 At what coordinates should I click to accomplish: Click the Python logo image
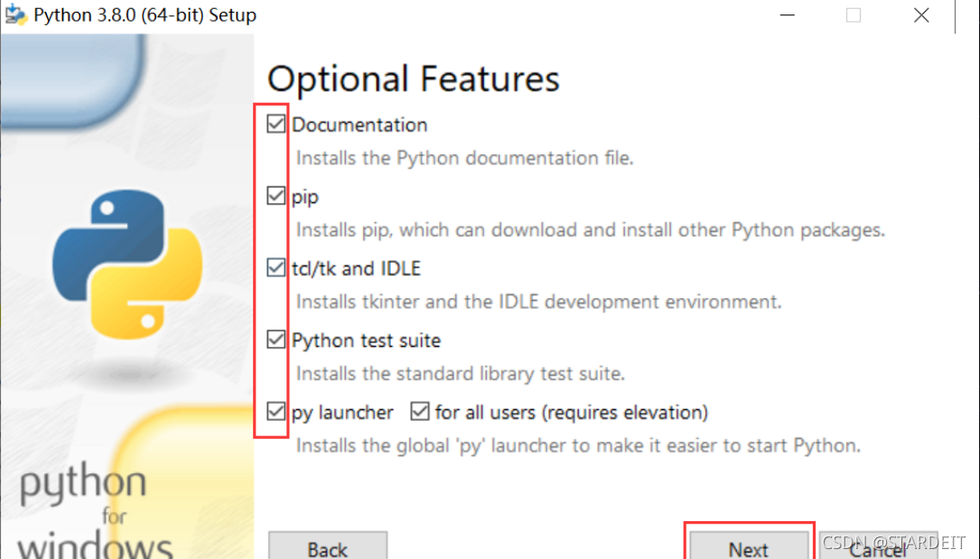point(127,265)
